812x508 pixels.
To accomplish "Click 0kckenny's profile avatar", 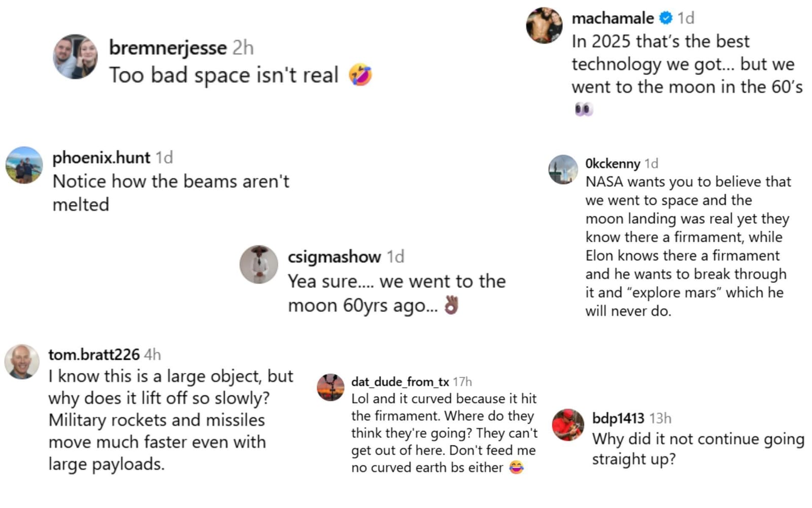I will [563, 170].
